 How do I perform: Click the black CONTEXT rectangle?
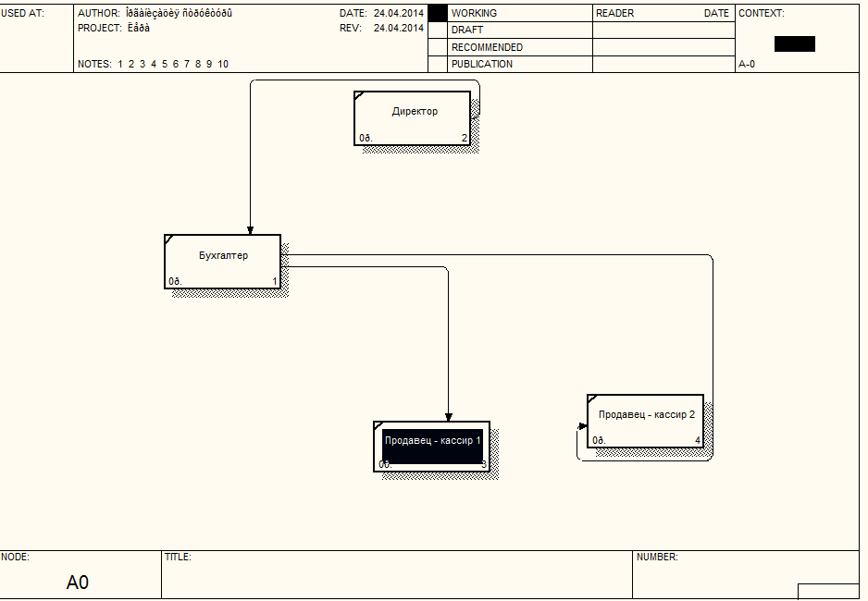(x=794, y=43)
